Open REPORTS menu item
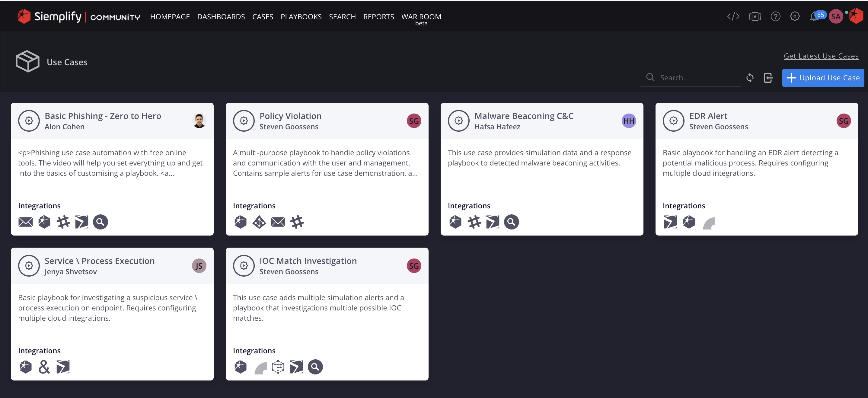The width and height of the screenshot is (868, 398). click(378, 17)
